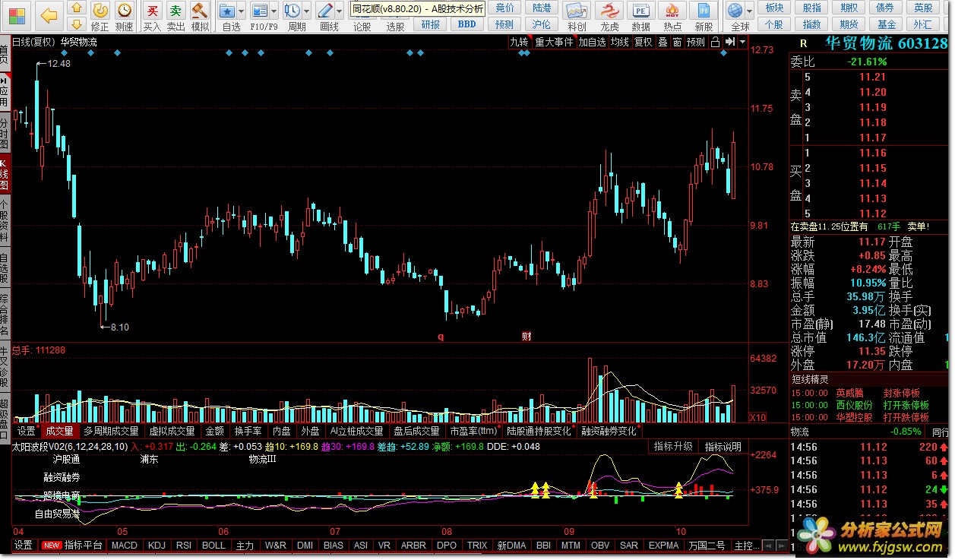Click the 财 marker on the chart
Screen dimensions: 955x560
pos(527,336)
